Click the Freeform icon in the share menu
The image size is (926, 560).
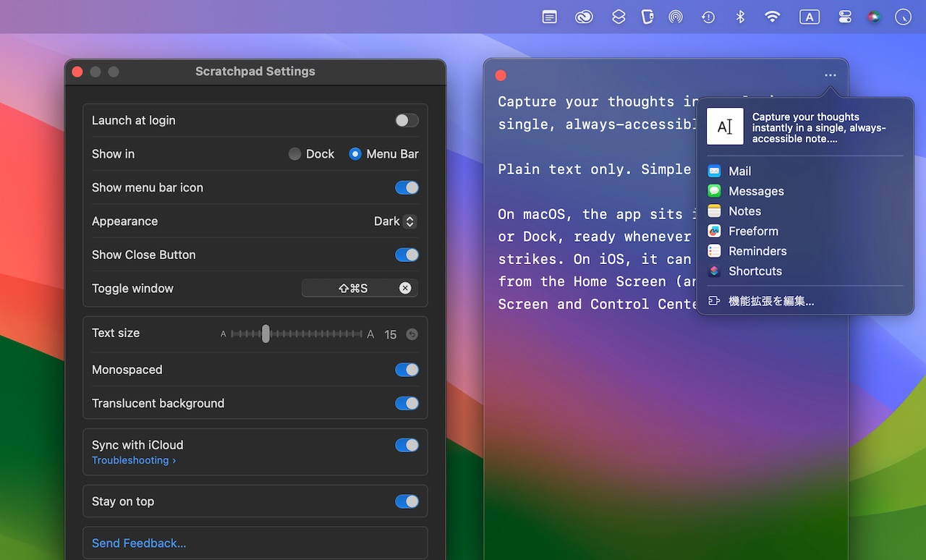[x=714, y=232]
